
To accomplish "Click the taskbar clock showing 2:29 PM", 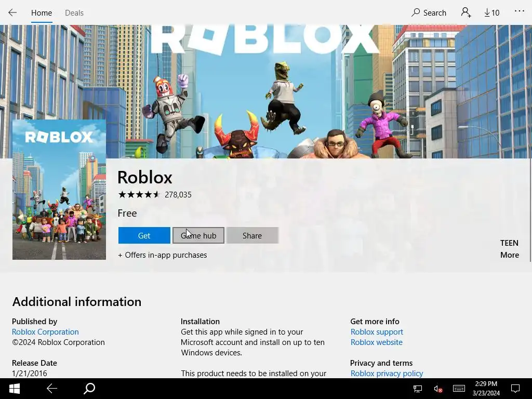I will pyautogui.click(x=486, y=389).
